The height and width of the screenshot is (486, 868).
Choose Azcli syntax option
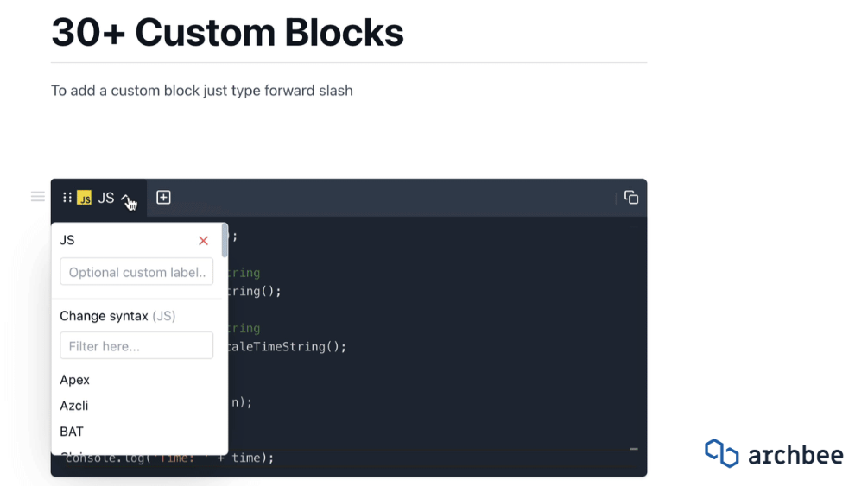(74, 406)
